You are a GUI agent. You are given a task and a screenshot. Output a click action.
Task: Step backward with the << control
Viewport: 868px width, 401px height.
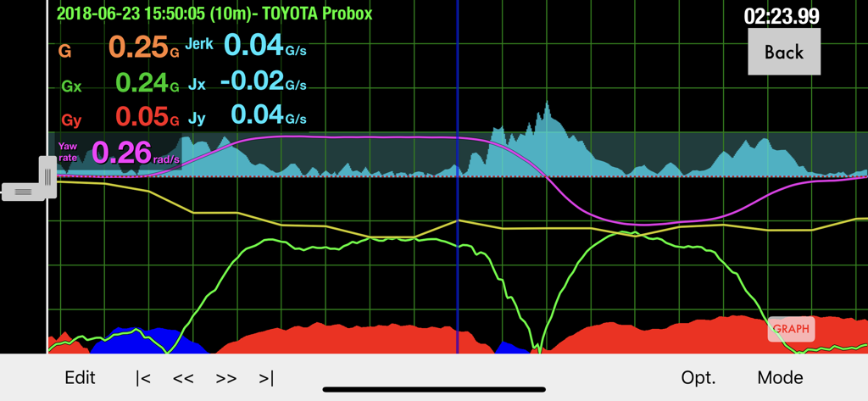coord(183,378)
